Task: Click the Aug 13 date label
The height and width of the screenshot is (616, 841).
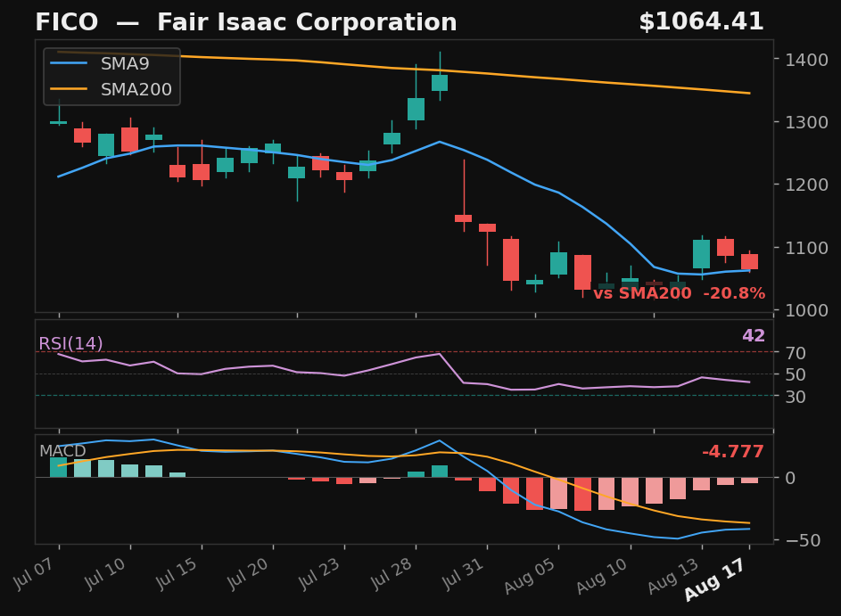Action: pyautogui.click(x=673, y=575)
